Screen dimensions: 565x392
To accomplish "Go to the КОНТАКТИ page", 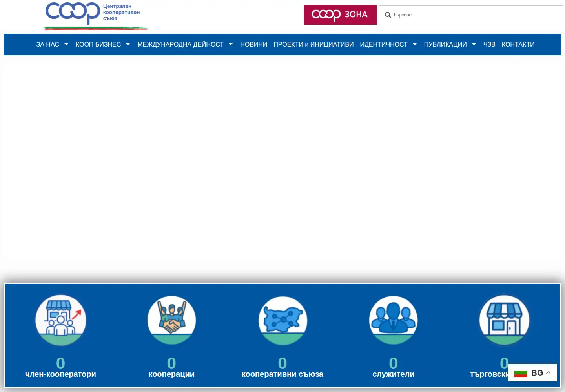I will [518, 44].
